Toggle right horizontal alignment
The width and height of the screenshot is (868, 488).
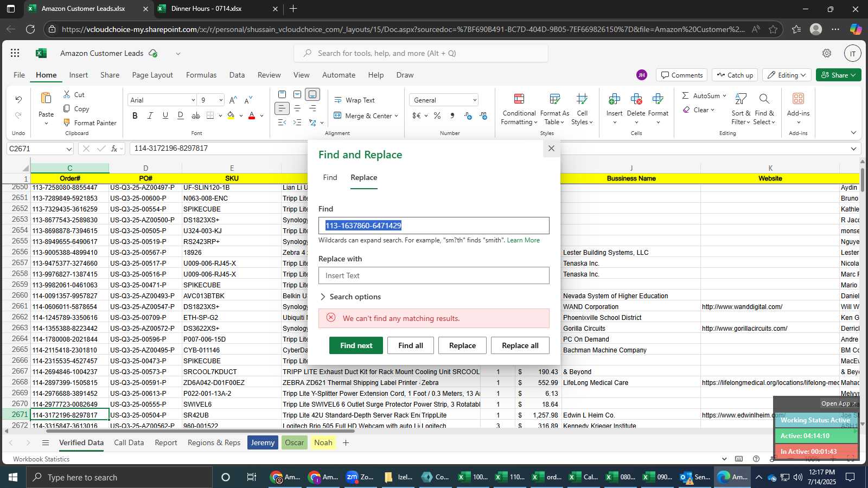tap(312, 108)
